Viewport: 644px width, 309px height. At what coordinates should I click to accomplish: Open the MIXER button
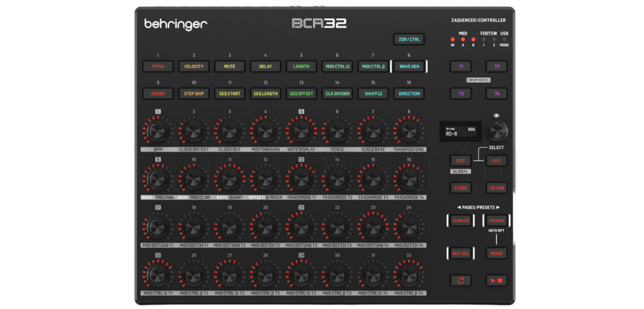(497, 254)
